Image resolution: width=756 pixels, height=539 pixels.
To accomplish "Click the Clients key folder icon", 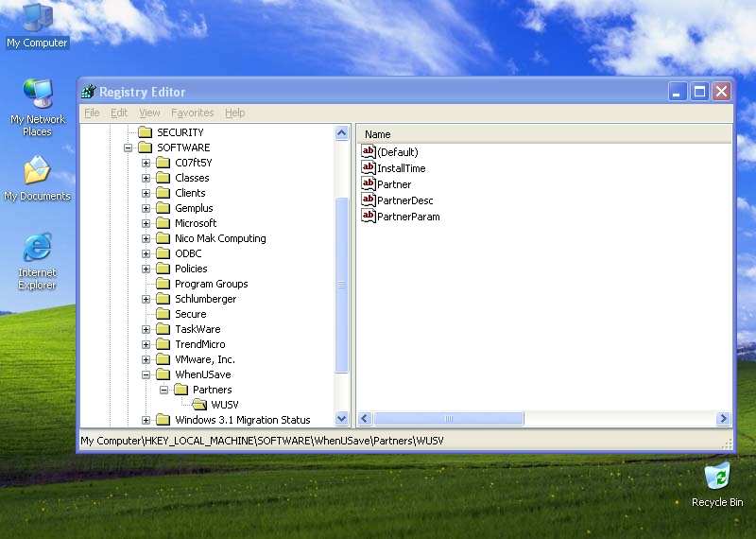I will tap(163, 193).
